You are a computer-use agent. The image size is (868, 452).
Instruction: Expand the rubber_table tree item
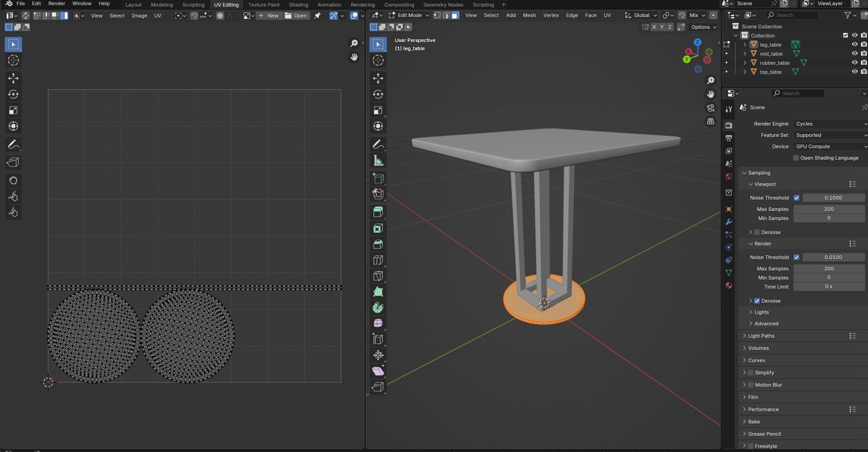pyautogui.click(x=745, y=63)
